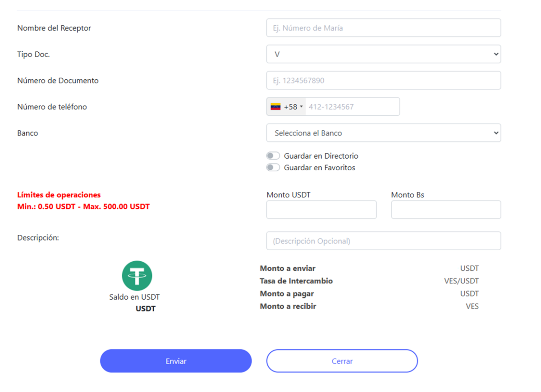Screen dimensions: 541x392
Task: Click the phone number input field
Action: 352,107
